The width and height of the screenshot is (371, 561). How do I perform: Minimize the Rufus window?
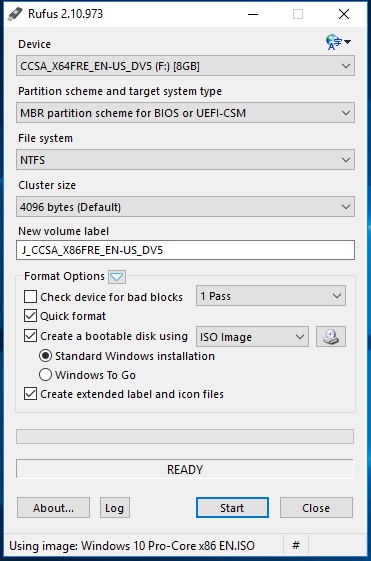253,14
